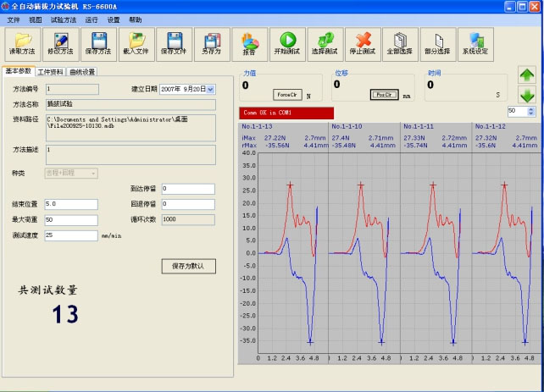The height and width of the screenshot is (392, 544).
Task: Open the 载入文件 load file icon
Action: (x=136, y=41)
